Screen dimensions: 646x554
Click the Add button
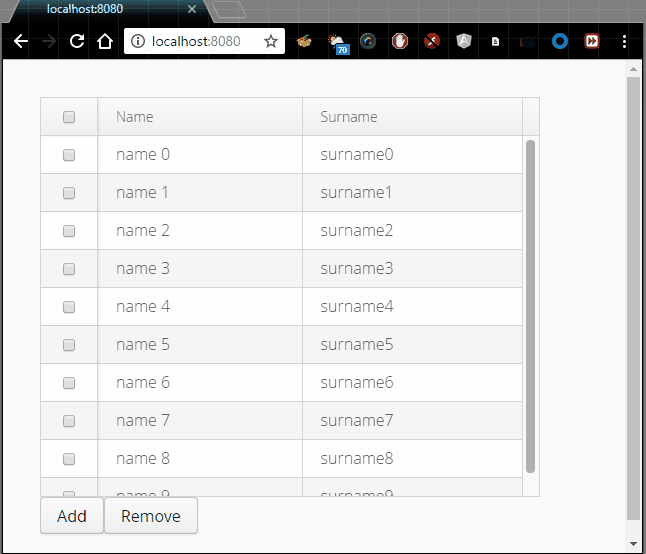[72, 516]
